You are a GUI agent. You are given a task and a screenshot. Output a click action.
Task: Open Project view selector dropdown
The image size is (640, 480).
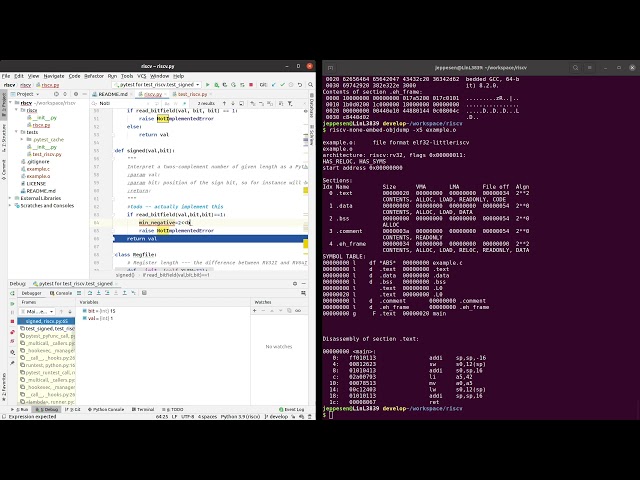[x=28, y=94]
